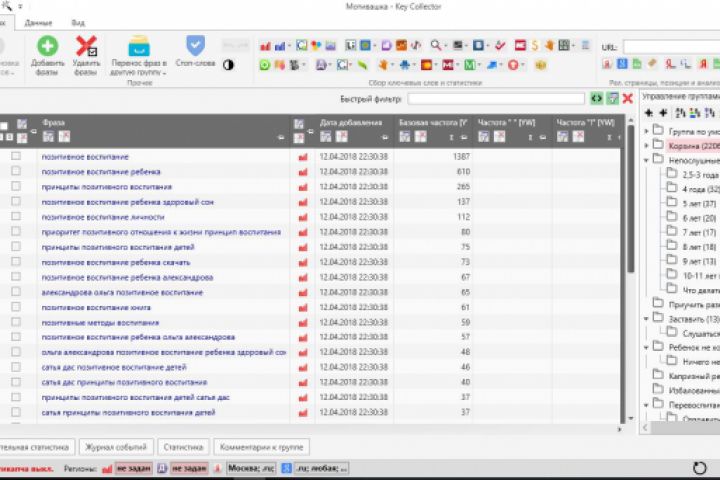Click the blue square icon beside the URL row
Image resolution: width=720 pixels, height=480 pixels.
(x=622, y=64)
